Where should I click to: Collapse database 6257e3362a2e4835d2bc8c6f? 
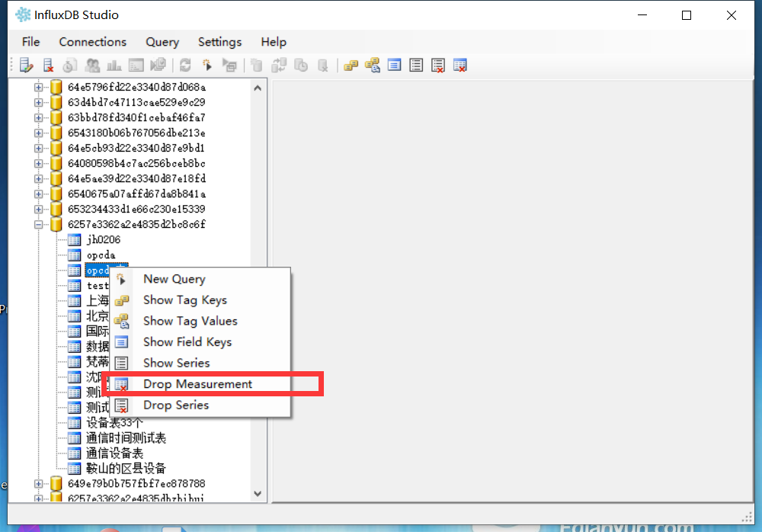[38, 224]
